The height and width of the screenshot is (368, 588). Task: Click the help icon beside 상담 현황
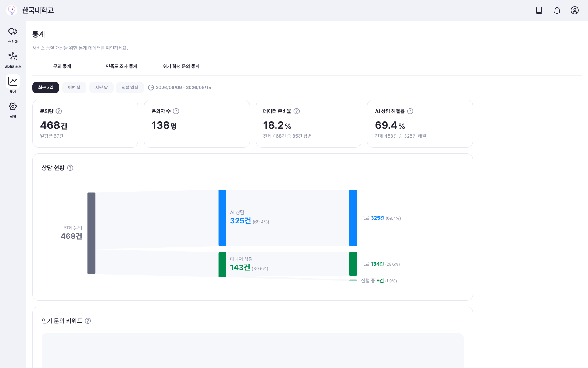(70, 168)
